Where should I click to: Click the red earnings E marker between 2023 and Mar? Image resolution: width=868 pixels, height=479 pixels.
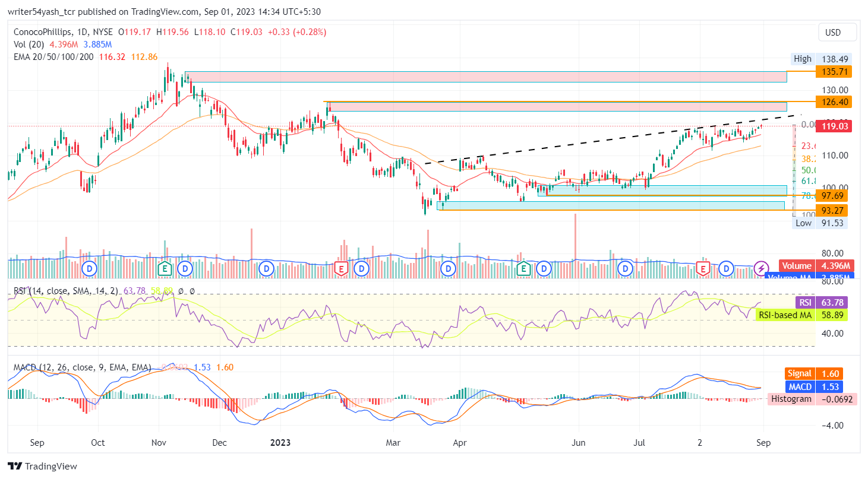click(x=342, y=269)
